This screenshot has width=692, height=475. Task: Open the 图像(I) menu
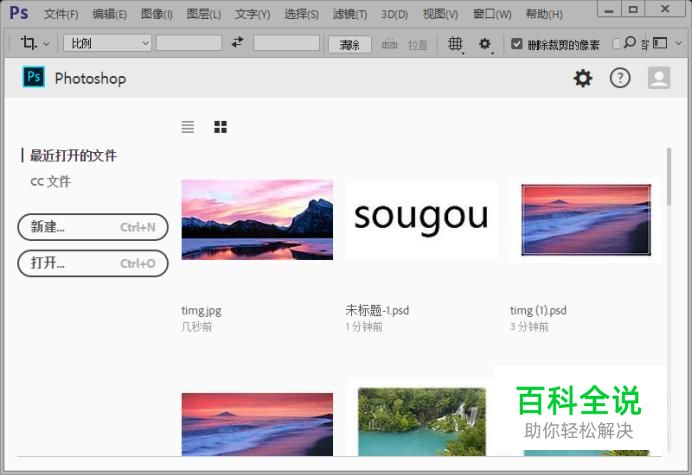tap(157, 14)
